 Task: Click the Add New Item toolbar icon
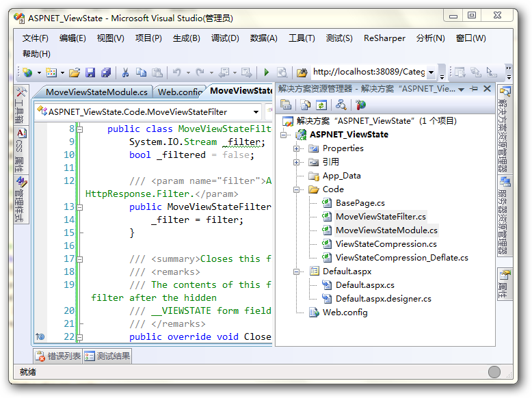51,72
